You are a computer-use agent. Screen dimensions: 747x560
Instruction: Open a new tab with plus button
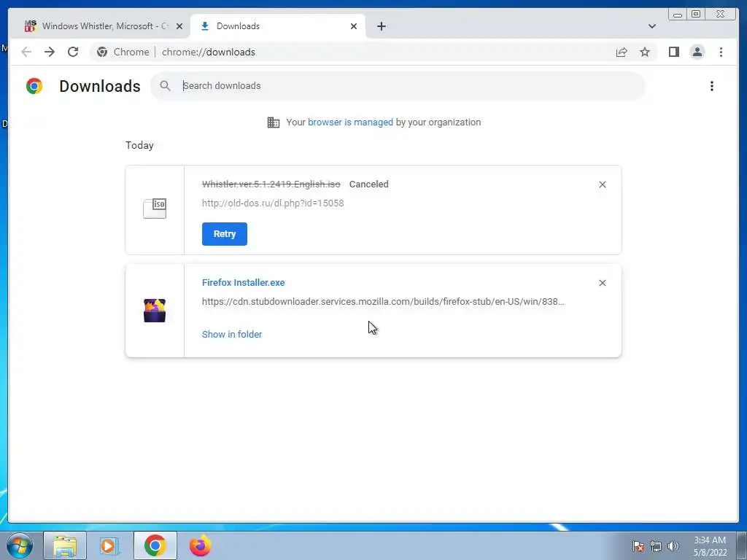381,26
